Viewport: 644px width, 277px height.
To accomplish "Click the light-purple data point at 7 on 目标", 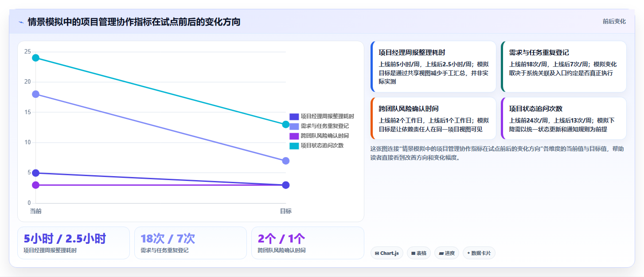I will 286,161.
